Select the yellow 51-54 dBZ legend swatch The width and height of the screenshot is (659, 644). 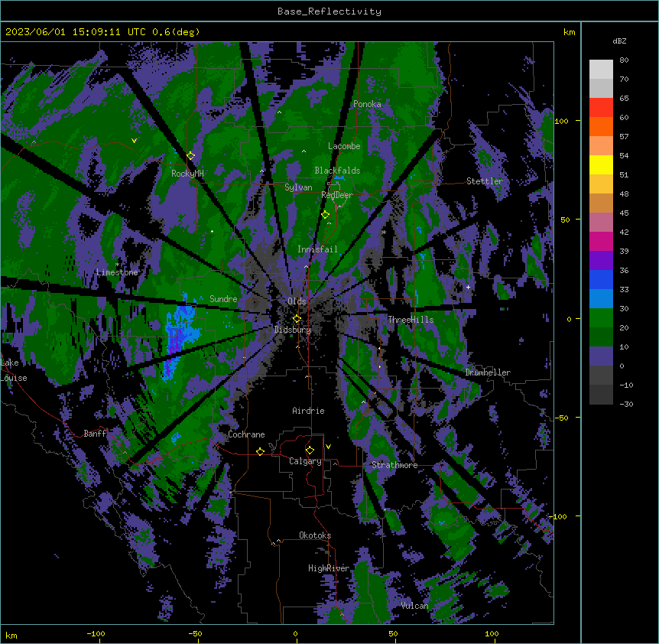[x=601, y=164]
